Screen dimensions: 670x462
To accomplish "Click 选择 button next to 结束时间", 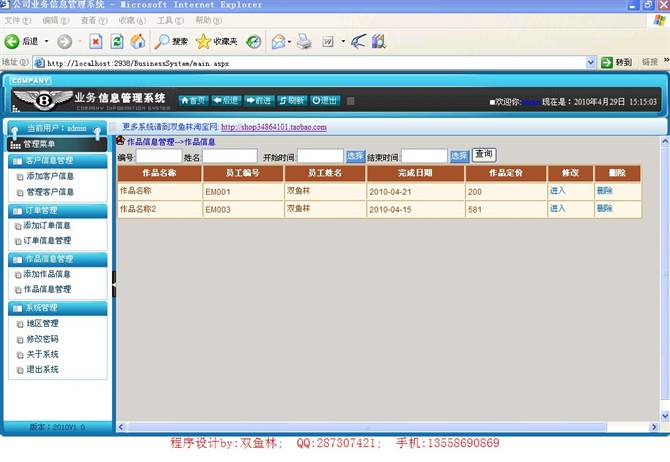I will tap(459, 156).
